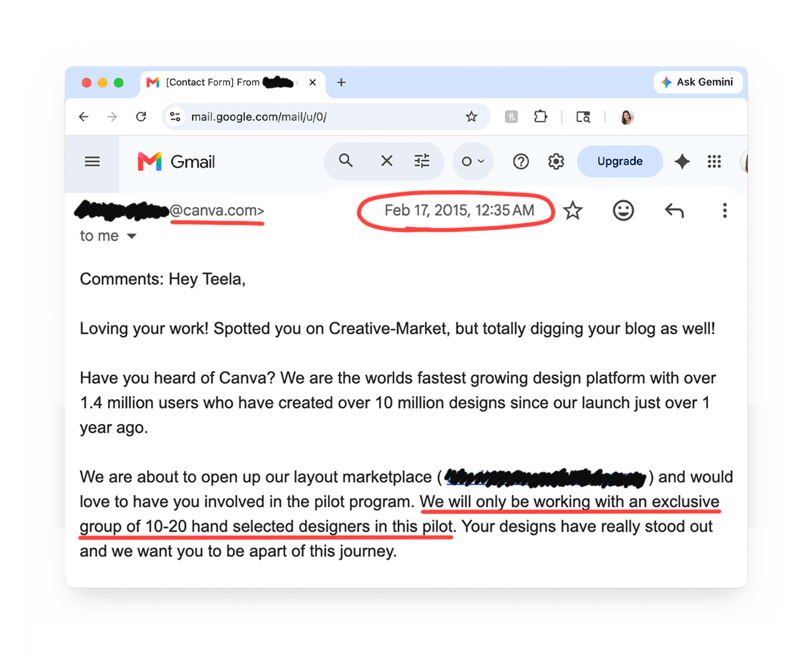Bookmark this page with the star icon
This screenshot has width=812, height=655.
471,117
